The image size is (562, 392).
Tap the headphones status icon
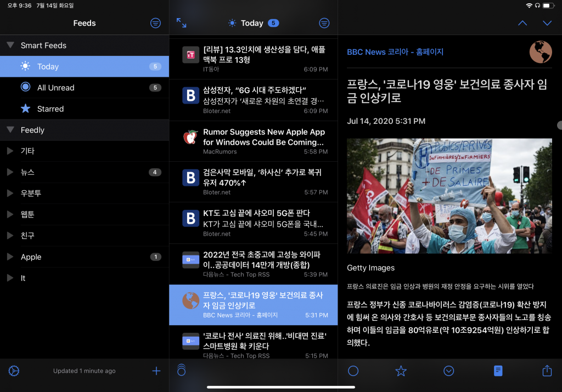[537, 5]
